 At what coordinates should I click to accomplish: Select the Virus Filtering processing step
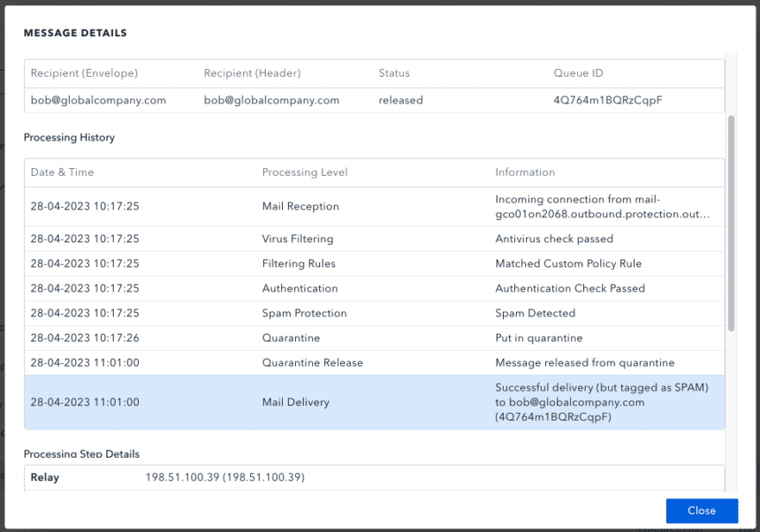click(298, 239)
